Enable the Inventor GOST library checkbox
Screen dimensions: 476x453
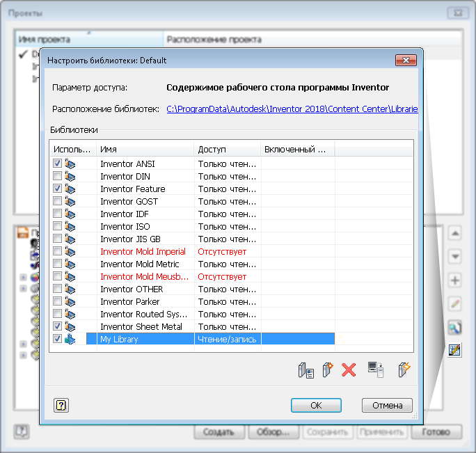[x=57, y=200]
